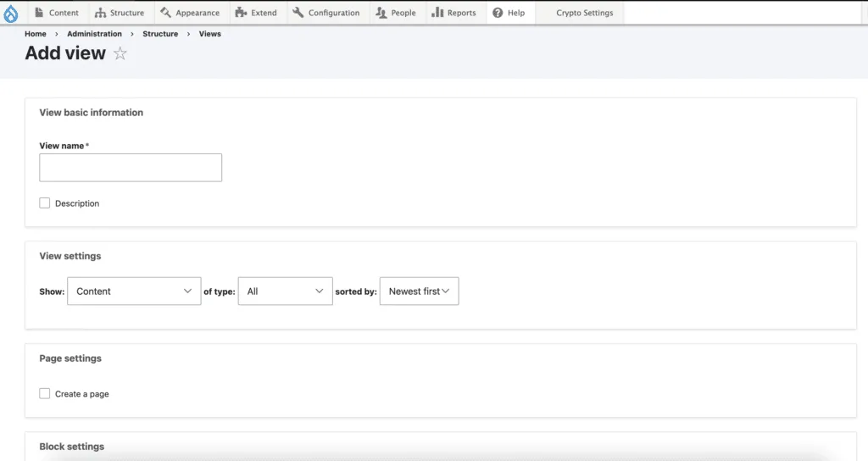The height and width of the screenshot is (461, 868).
Task: Click the Page settings heading
Action: [70, 358]
